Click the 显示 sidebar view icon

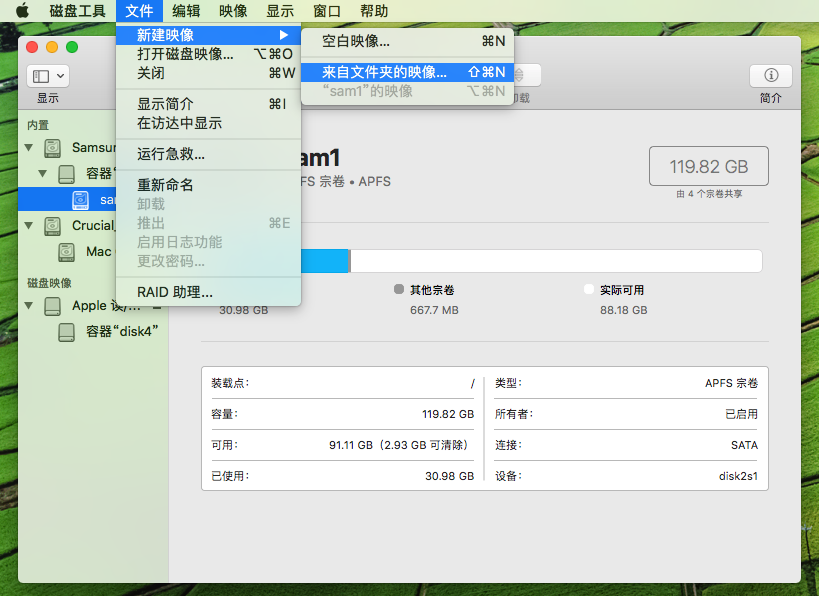tap(48, 76)
